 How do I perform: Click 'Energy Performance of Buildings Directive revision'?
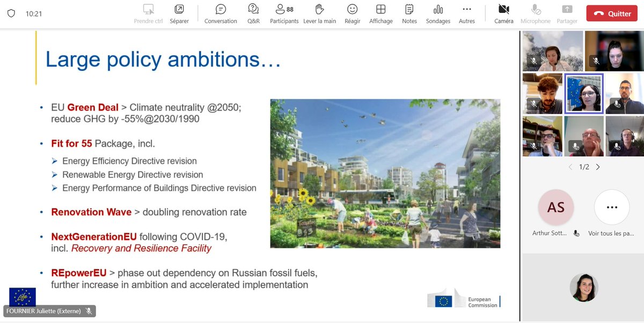[x=159, y=188]
